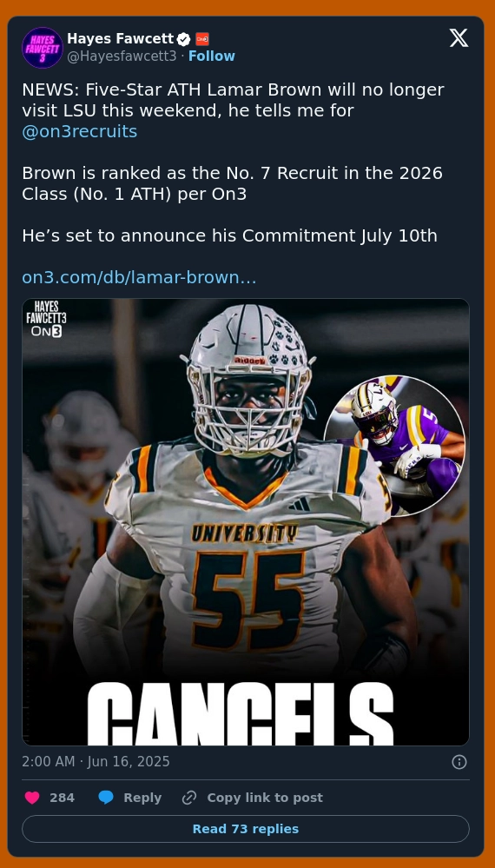Expand Read 73 replies

246,829
